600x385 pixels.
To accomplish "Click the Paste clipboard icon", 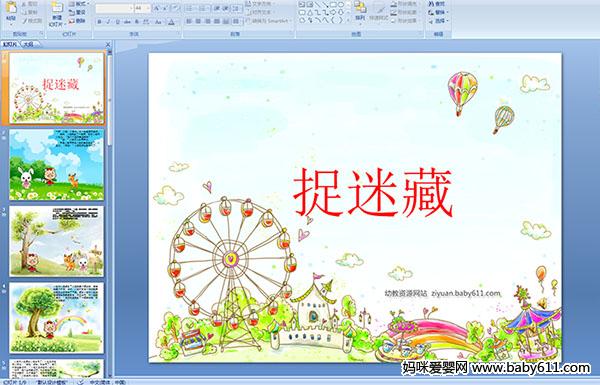I will pos(11,8).
